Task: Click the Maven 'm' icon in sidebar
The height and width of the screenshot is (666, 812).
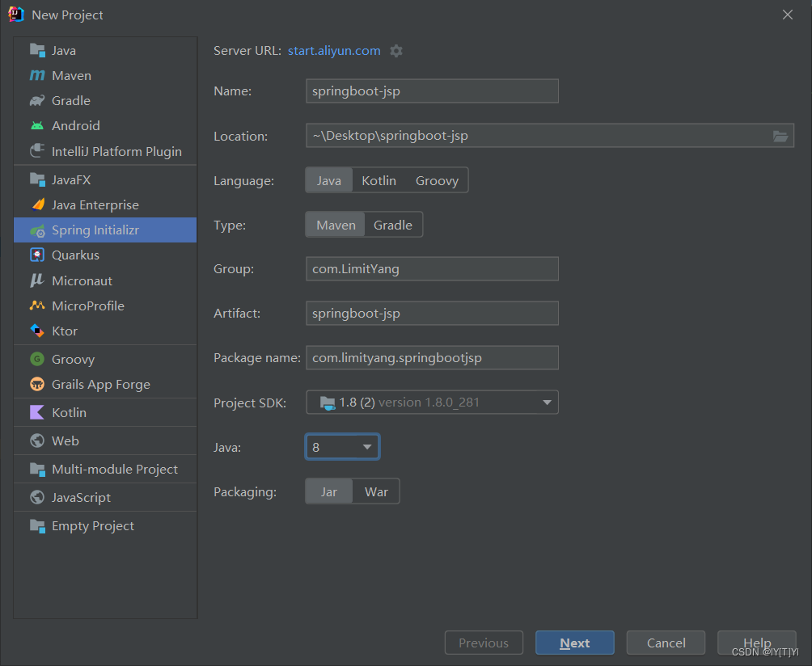Action: (x=37, y=75)
